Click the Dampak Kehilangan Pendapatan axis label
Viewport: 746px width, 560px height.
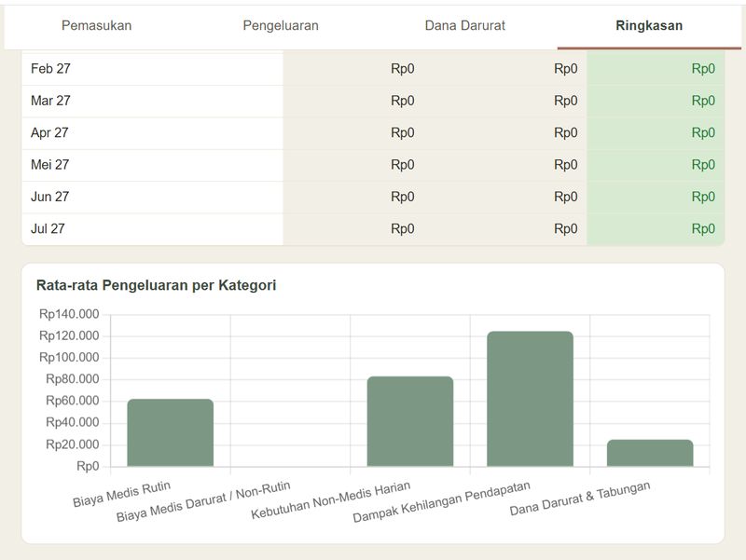click(x=441, y=501)
